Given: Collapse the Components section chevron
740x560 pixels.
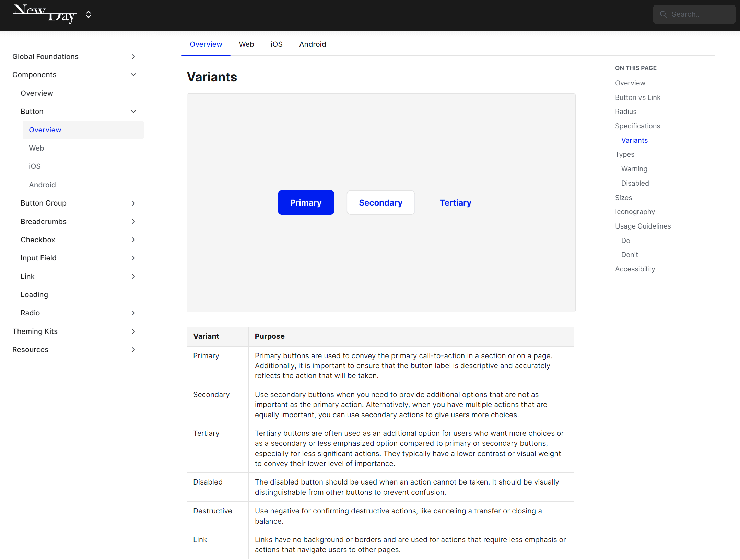Looking at the screenshot, I should pyautogui.click(x=133, y=75).
